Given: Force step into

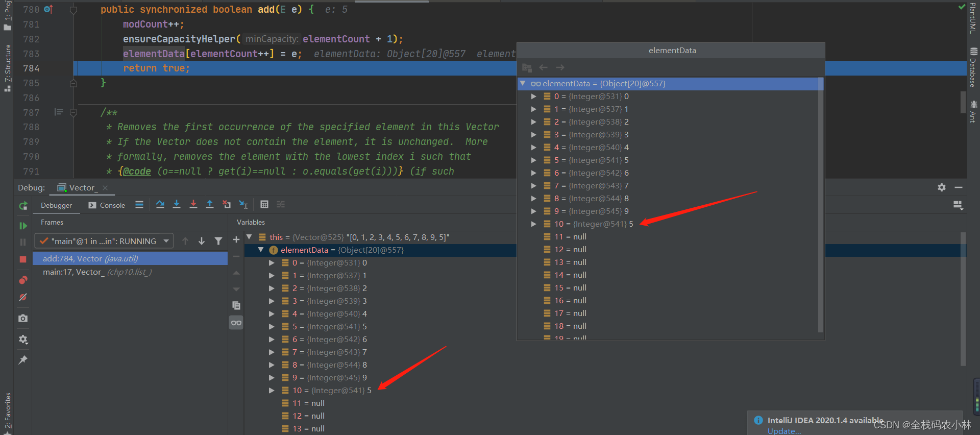Looking at the screenshot, I should point(193,205).
